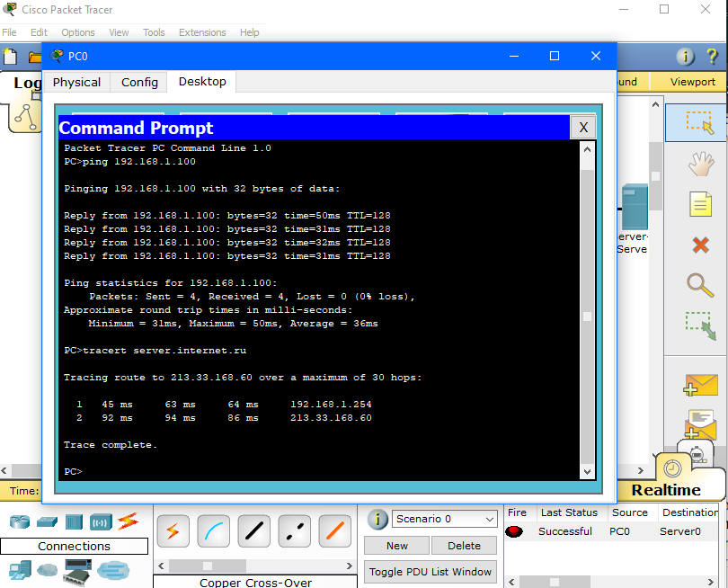Screen dimensions: 728x588
Task: Open the Custom Made Devices category
Action: click(77, 571)
